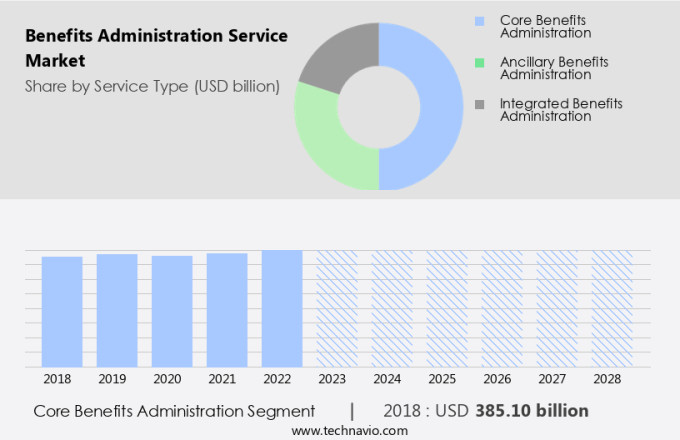
Task: Click the 2018 bar in the chart
Action: click(x=62, y=311)
